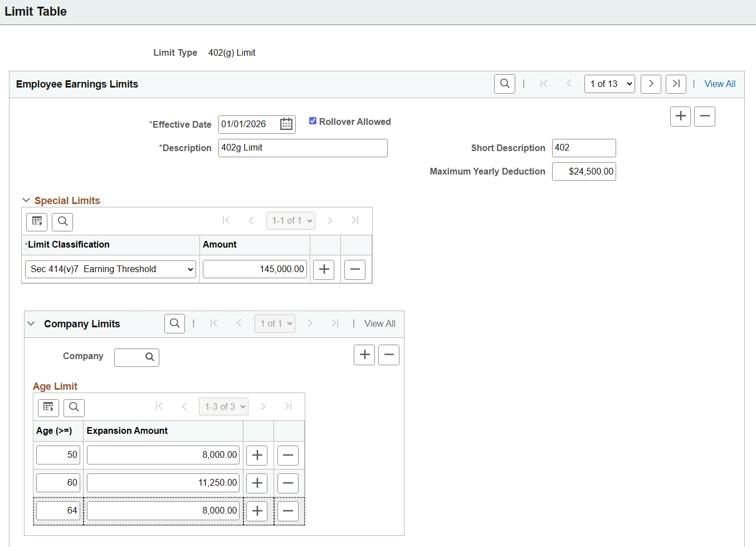Delete the current Employee Earnings Limits row
Screen dimensions: 756x547
click(705, 117)
